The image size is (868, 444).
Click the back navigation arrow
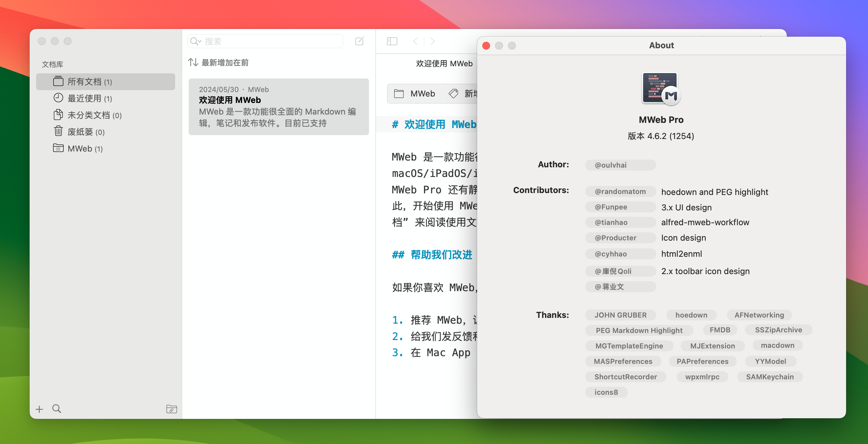click(415, 41)
